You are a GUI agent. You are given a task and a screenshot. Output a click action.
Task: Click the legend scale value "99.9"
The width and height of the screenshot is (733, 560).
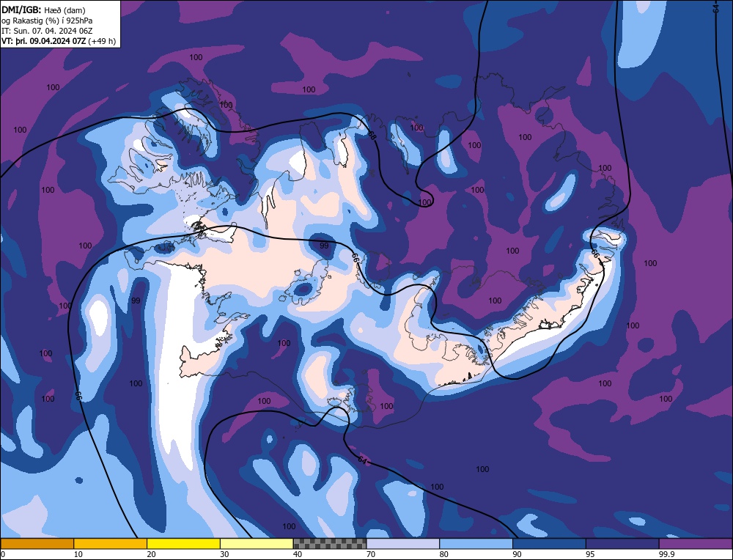[666, 554]
